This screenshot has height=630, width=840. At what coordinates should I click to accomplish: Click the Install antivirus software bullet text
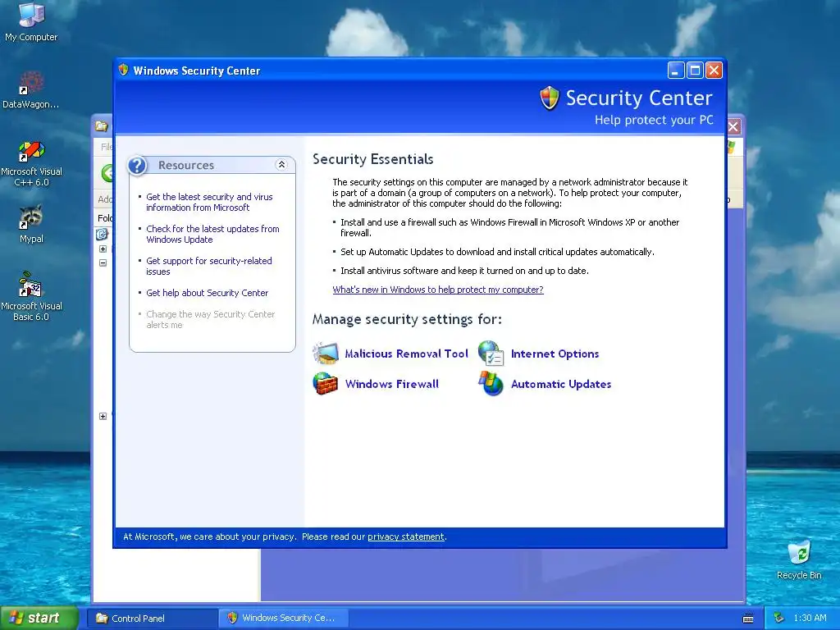coord(464,271)
